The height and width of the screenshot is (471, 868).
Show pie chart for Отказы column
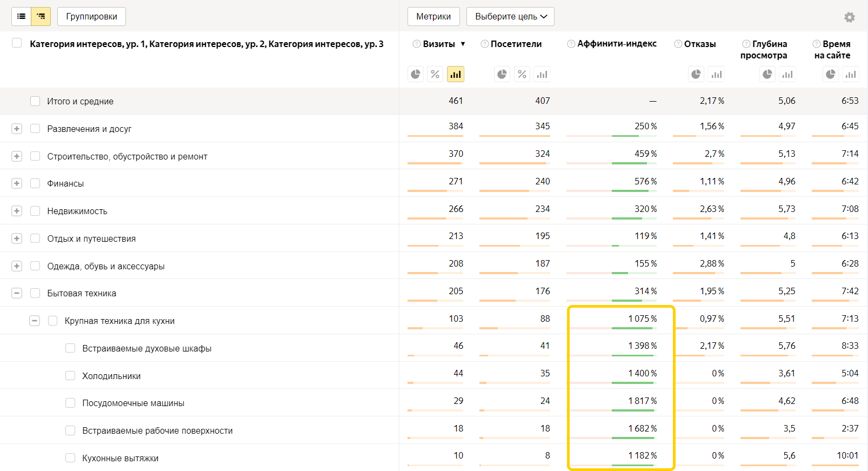tap(696, 74)
